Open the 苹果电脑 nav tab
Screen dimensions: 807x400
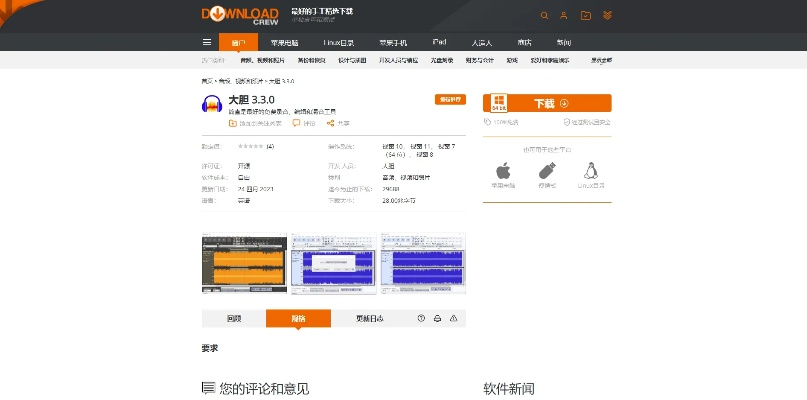[285, 43]
